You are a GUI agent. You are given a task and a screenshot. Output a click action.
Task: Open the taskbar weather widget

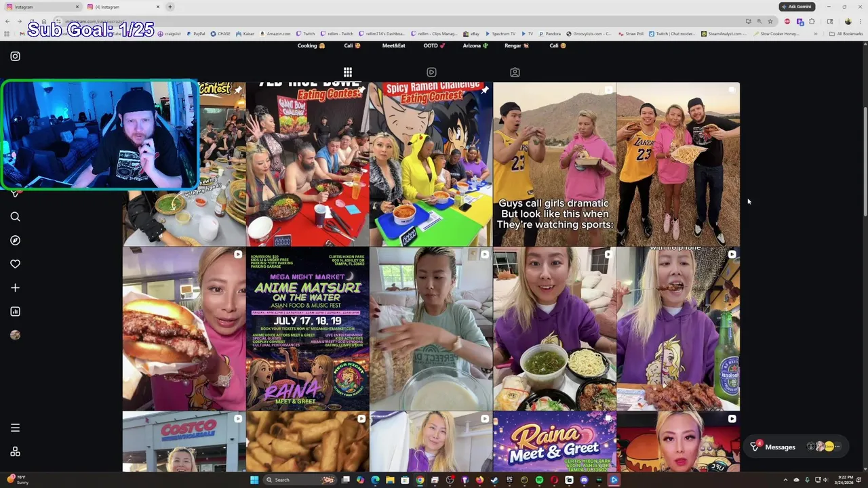17,480
